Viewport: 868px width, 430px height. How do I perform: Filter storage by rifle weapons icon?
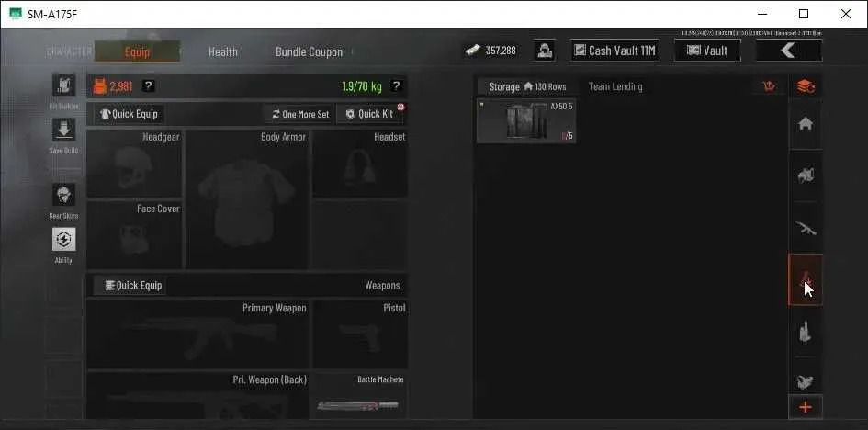point(806,228)
